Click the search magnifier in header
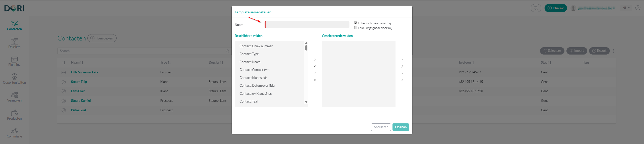 click(536, 8)
